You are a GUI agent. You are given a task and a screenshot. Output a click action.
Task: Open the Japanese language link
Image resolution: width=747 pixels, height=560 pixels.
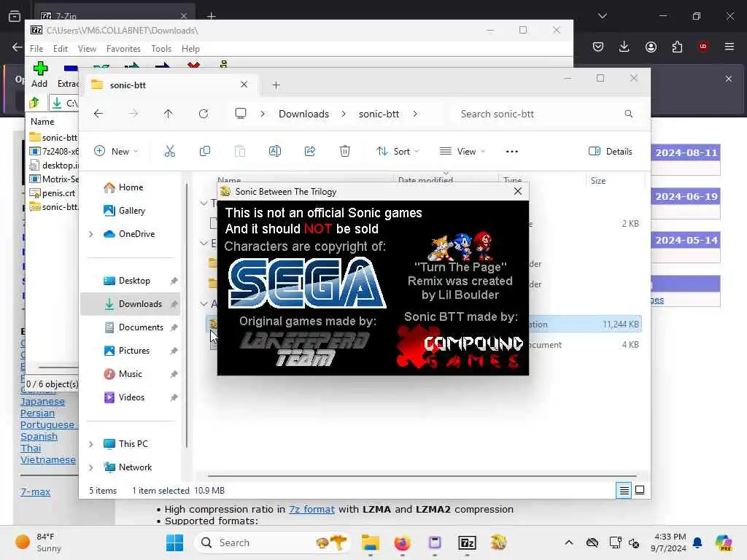(42, 402)
